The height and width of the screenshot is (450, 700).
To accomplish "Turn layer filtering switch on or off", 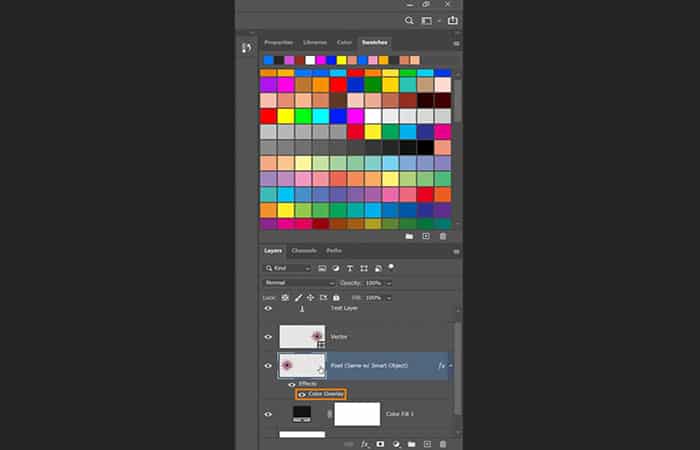I will click(x=391, y=267).
